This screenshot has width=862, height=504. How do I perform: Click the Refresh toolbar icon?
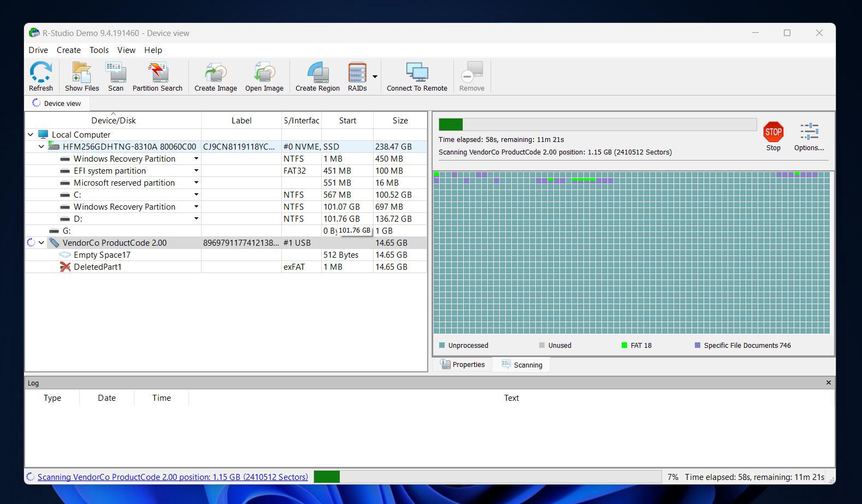[41, 72]
